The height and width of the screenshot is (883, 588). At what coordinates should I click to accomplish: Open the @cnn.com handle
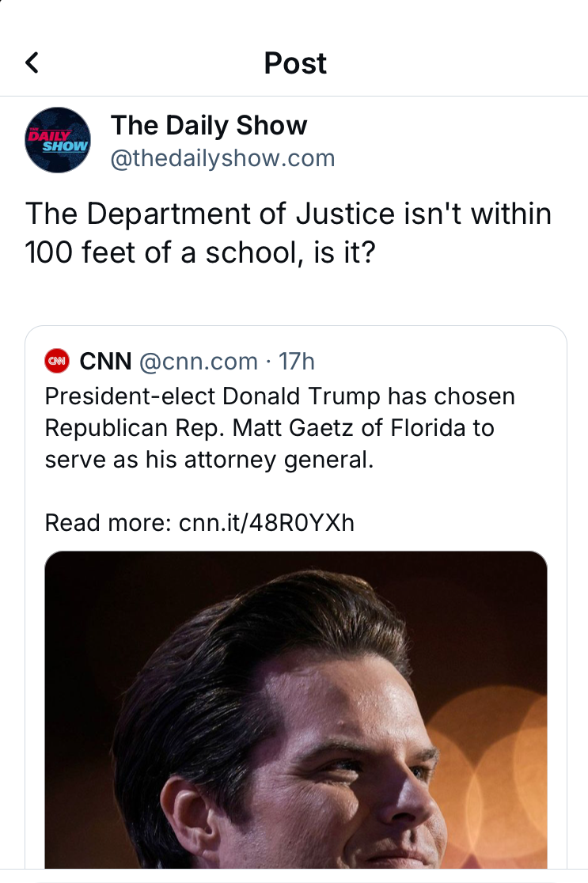(199, 362)
